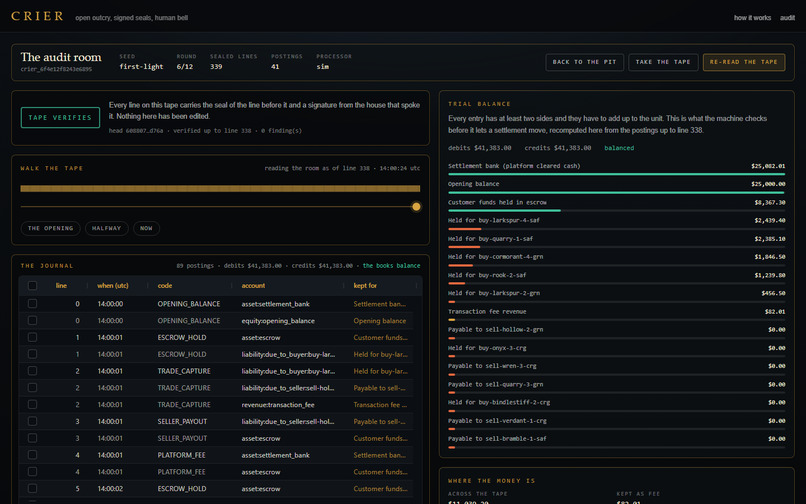Screen dimensions: 806x504
Task: Click the TAPE VERIFIES badge
Action: [60, 117]
